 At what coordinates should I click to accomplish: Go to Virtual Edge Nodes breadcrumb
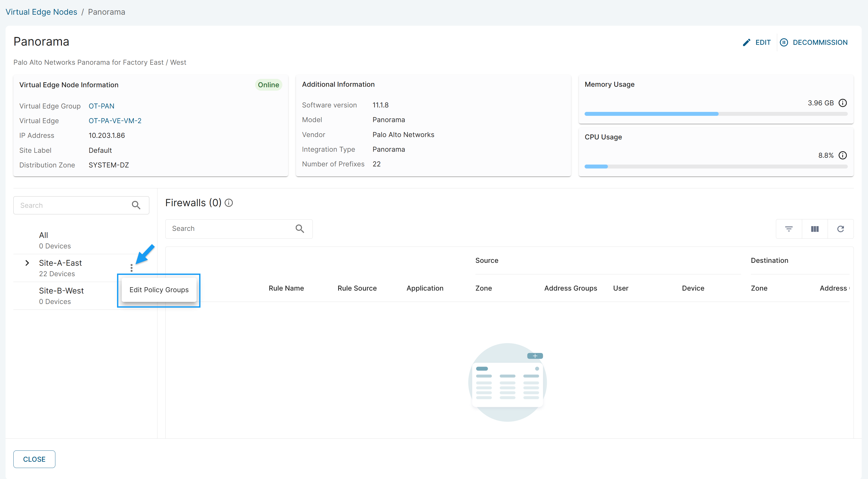pos(41,12)
